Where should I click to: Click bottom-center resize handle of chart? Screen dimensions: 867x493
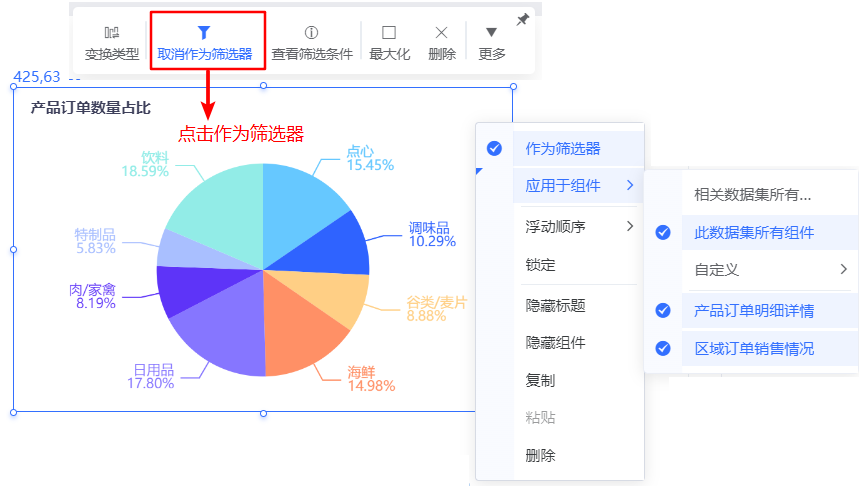[264, 413]
